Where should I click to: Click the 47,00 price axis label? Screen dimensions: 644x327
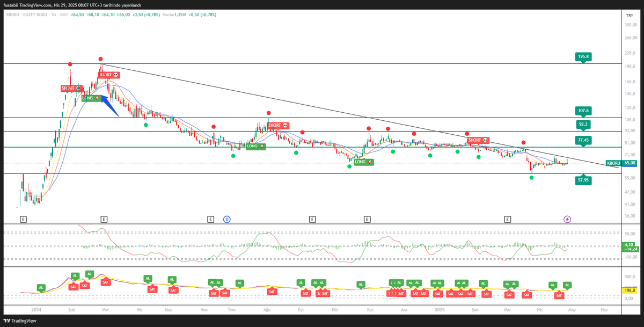(631, 191)
